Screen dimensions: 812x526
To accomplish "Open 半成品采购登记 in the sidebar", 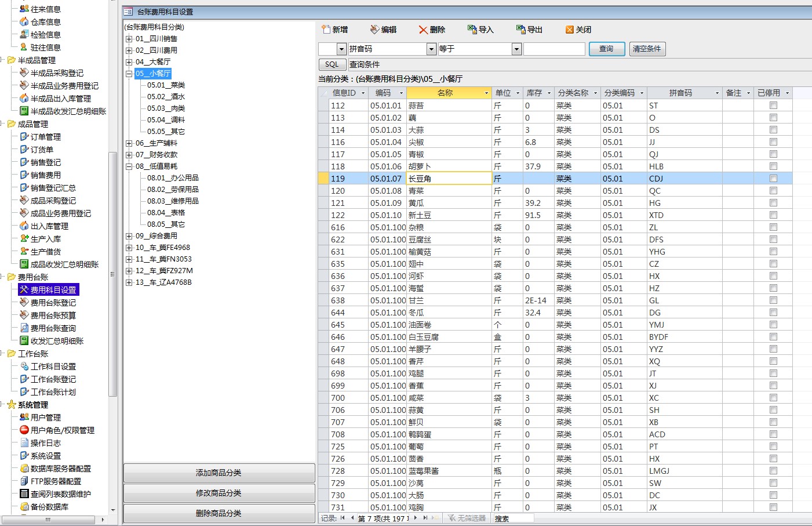I will [x=57, y=73].
